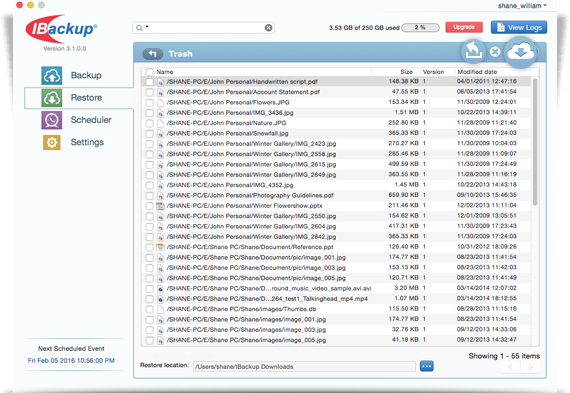Click the search magnifier icon

(139, 28)
